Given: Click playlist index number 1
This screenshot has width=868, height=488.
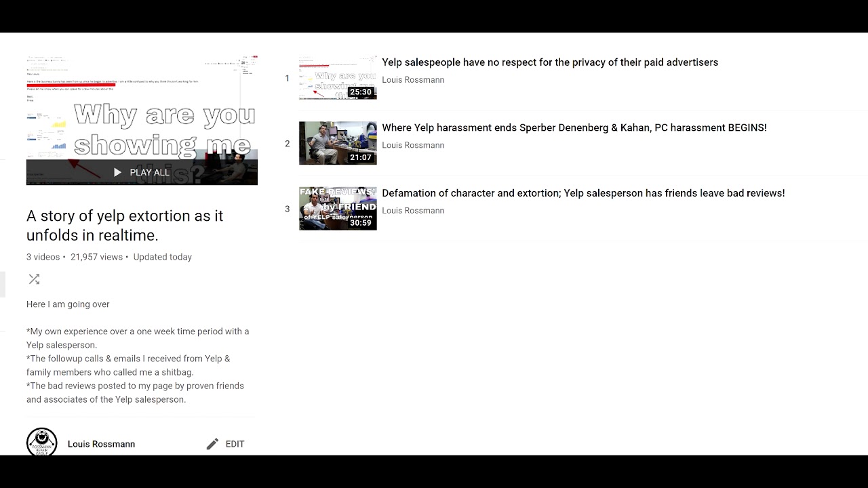Looking at the screenshot, I should coord(287,79).
